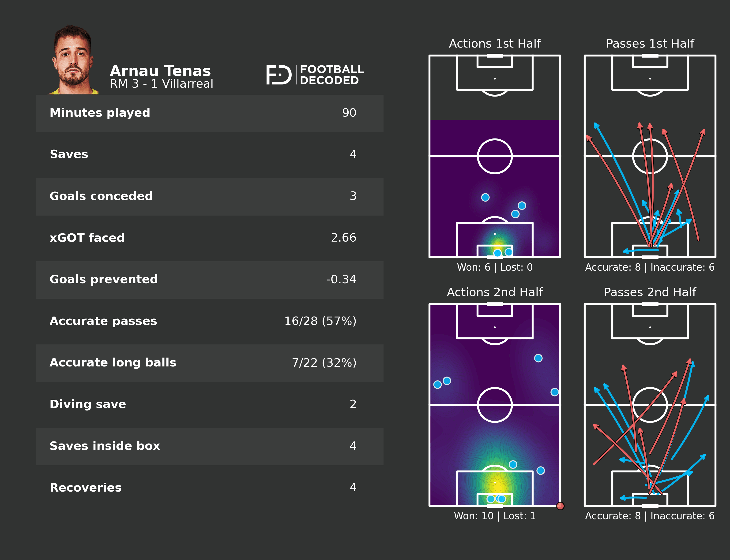Click the Accurate long balls stat label
The image size is (730, 560).
click(113, 363)
